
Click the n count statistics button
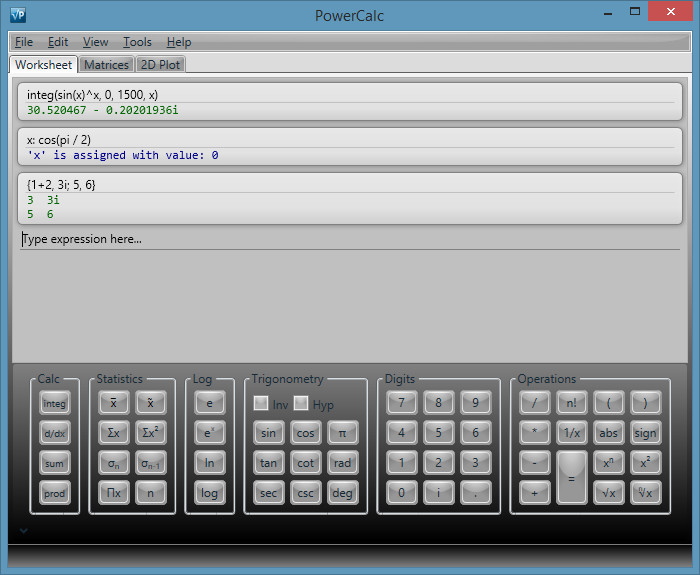click(150, 493)
